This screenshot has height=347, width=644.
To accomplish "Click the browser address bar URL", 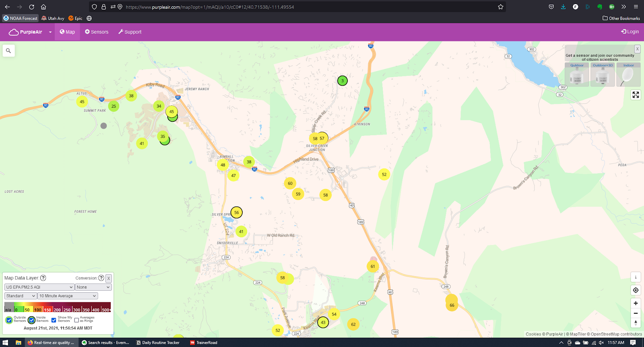I will [210, 7].
